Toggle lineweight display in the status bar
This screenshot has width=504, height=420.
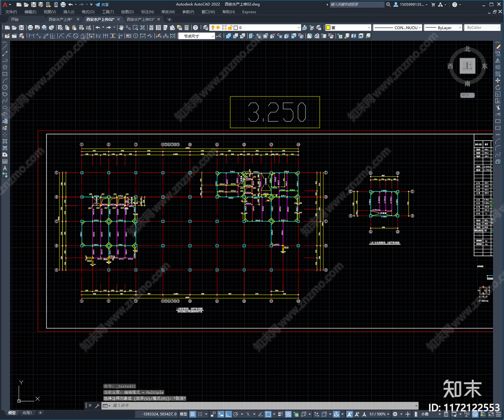[x=280, y=414]
